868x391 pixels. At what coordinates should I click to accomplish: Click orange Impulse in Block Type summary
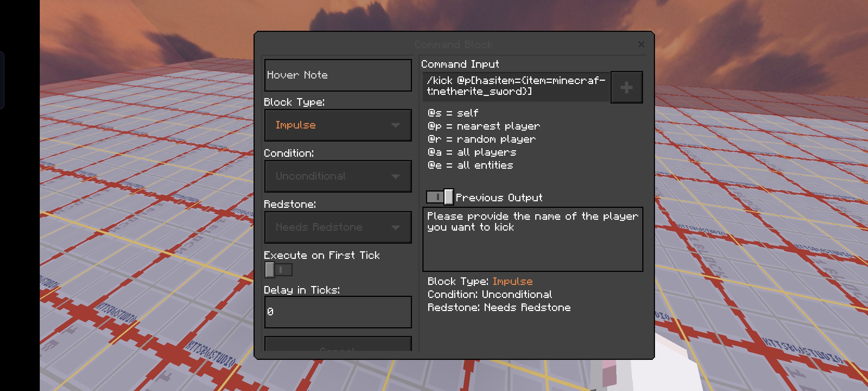[512, 281]
